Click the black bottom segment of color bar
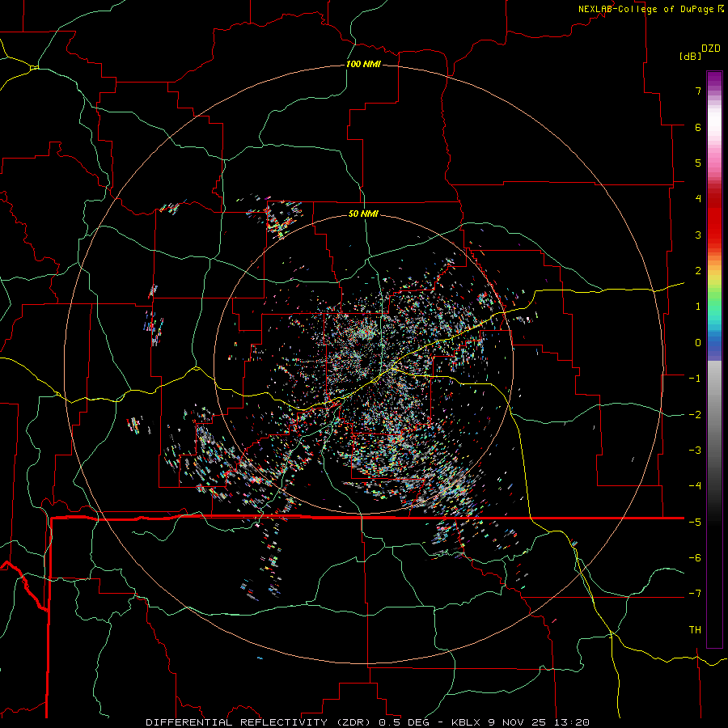728x728 pixels. click(714, 580)
